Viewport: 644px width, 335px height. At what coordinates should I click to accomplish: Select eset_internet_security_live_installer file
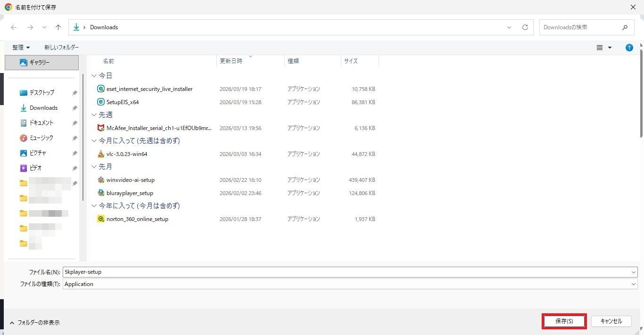[x=149, y=89]
